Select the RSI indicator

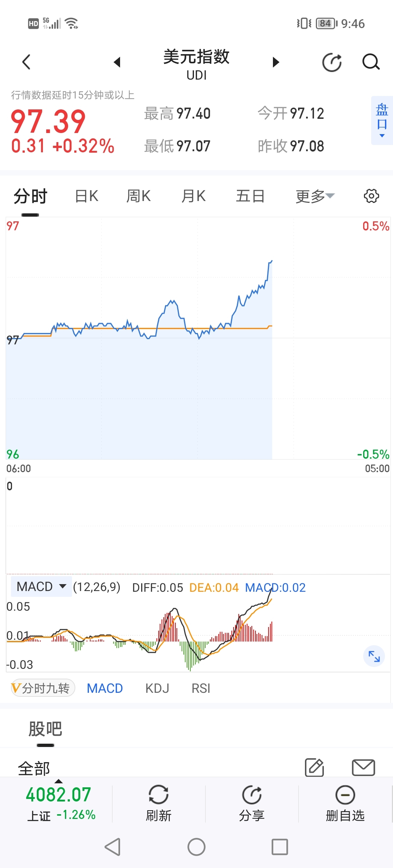click(x=201, y=688)
